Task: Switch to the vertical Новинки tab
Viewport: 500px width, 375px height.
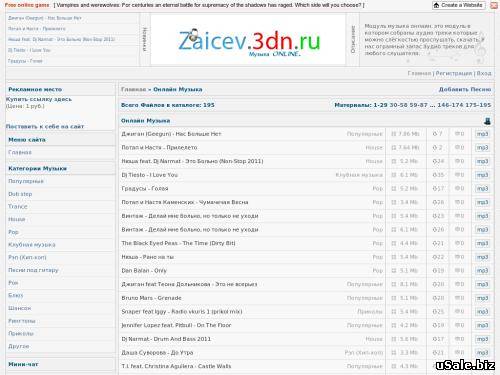Action: tap(145, 39)
